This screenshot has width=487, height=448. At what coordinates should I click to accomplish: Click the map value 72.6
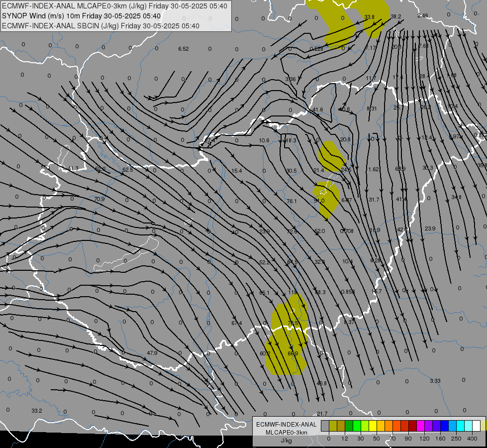(292, 231)
